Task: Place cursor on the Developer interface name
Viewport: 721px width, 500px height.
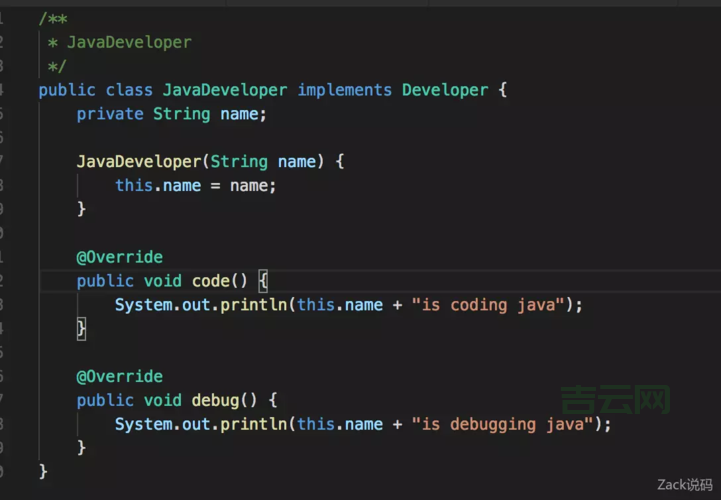Action: (x=445, y=90)
